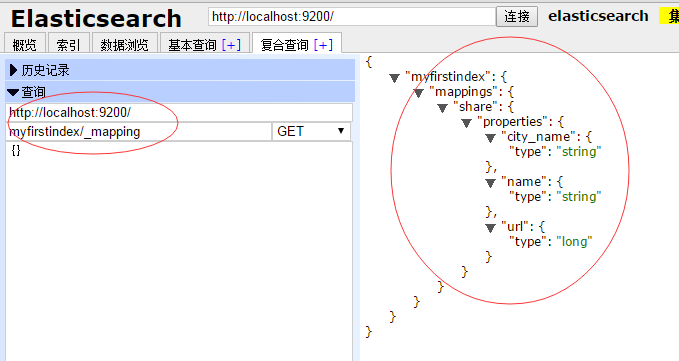Click the "url" key text
The width and height of the screenshot is (679, 361).
coord(515,226)
